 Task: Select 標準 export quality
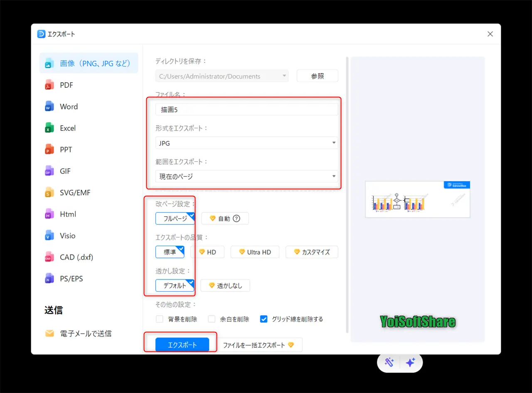[x=170, y=252]
